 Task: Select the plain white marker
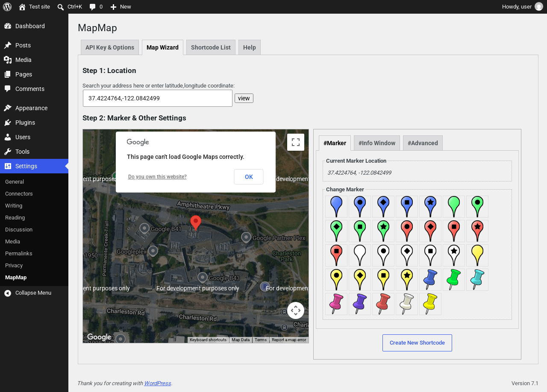[360, 255]
